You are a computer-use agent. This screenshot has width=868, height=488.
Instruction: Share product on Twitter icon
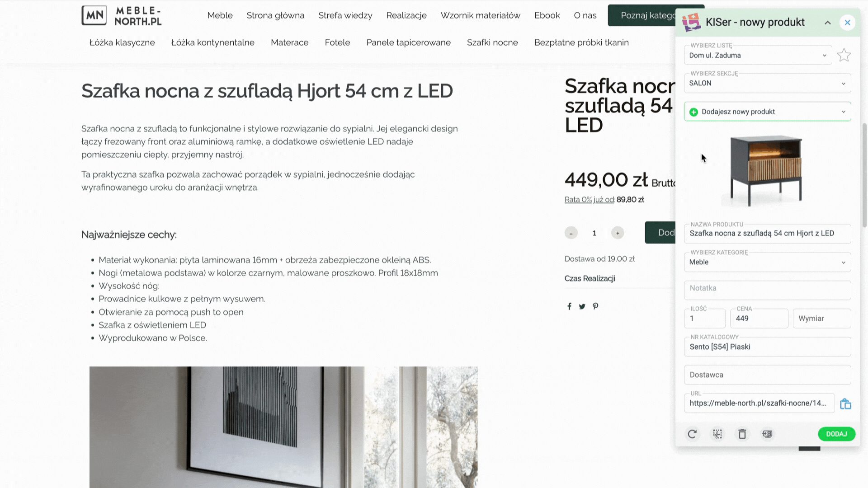(x=582, y=306)
